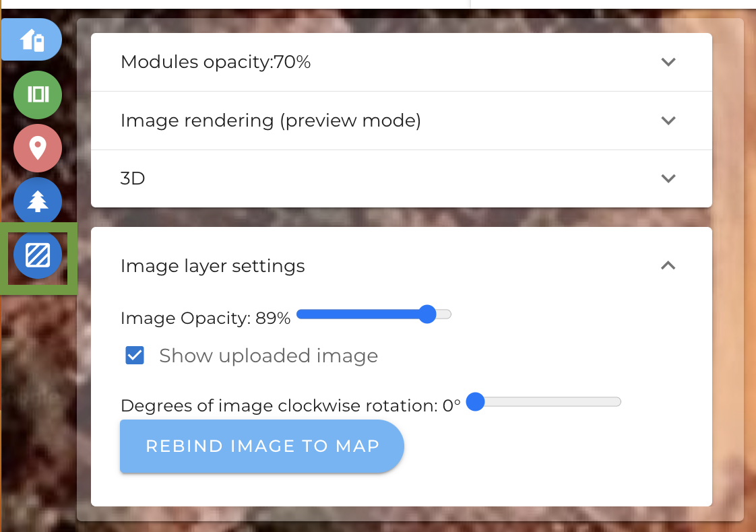Click Rebind Image to Map button
The height and width of the screenshot is (532, 756).
pos(262,446)
